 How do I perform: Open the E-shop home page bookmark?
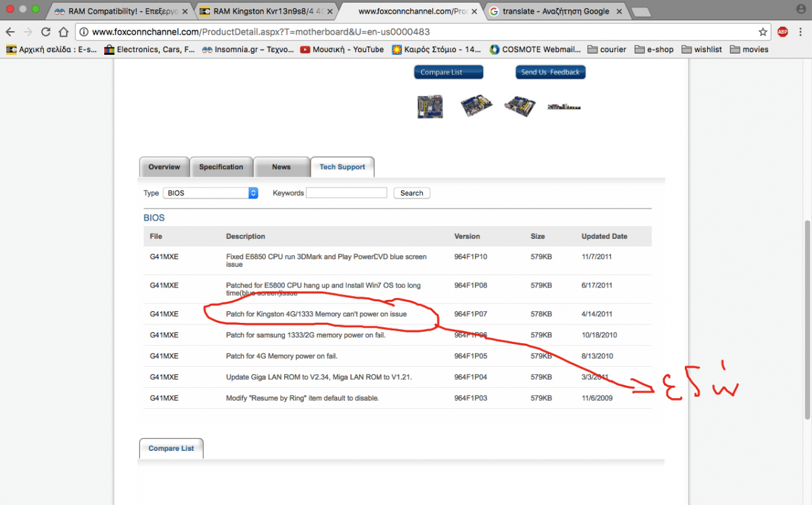coord(51,49)
